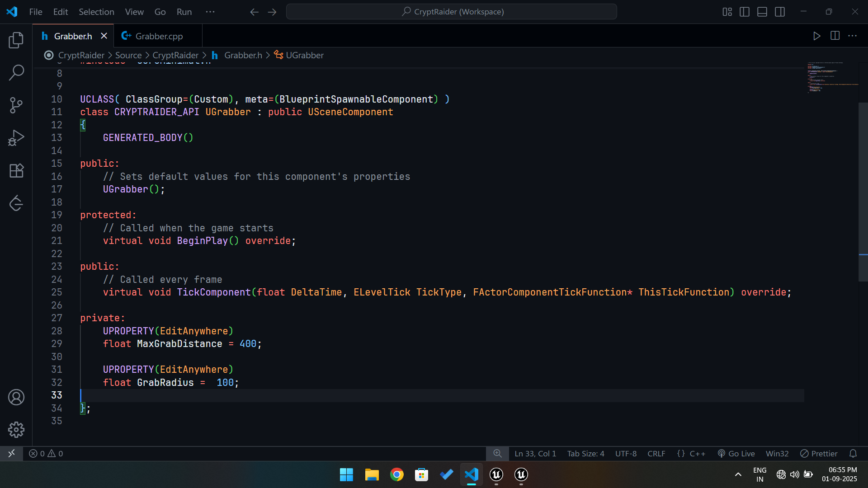Expand the hidden menu bar items ellipsis
Screen dimensions: 868x488
(210, 12)
